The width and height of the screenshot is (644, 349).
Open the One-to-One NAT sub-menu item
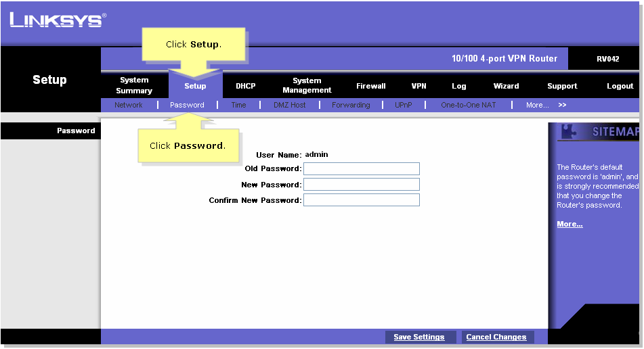tap(468, 105)
